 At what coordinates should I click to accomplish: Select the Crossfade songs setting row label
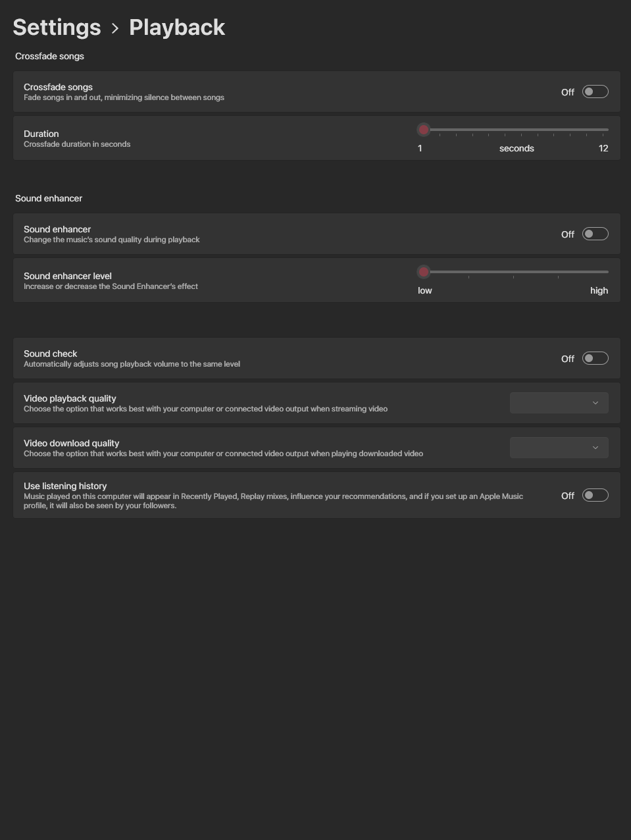pos(58,87)
